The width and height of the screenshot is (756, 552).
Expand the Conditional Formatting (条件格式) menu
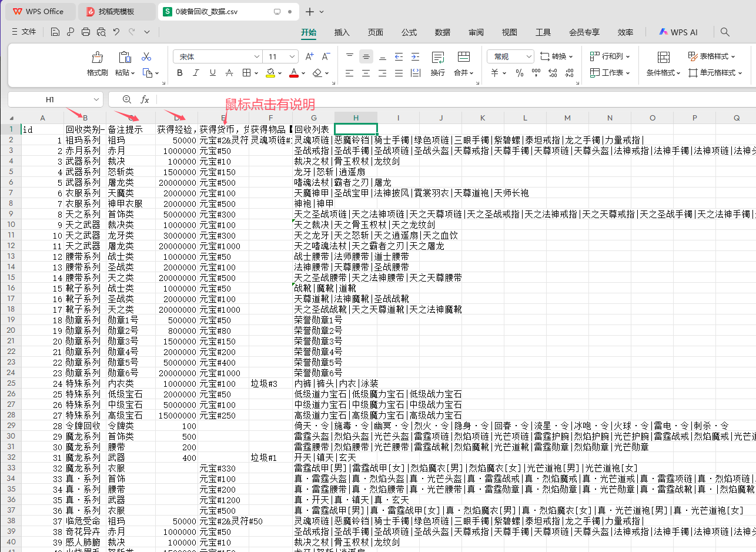point(664,73)
